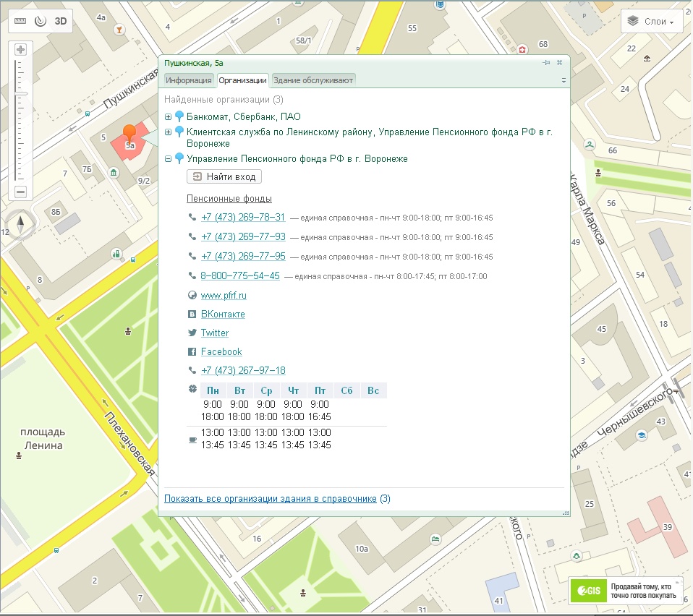Open the ВКонтакте page link
693x616 pixels.
point(223,315)
